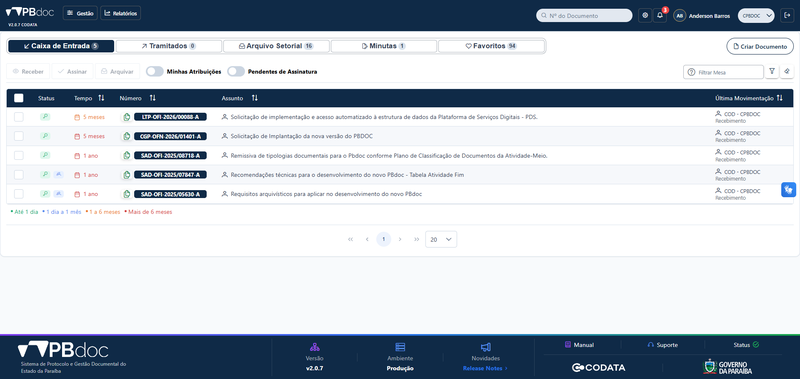800x379 pixels.
Task: Click document icon beside SAD-OFI-2025/07847-A
Action: click(x=127, y=175)
